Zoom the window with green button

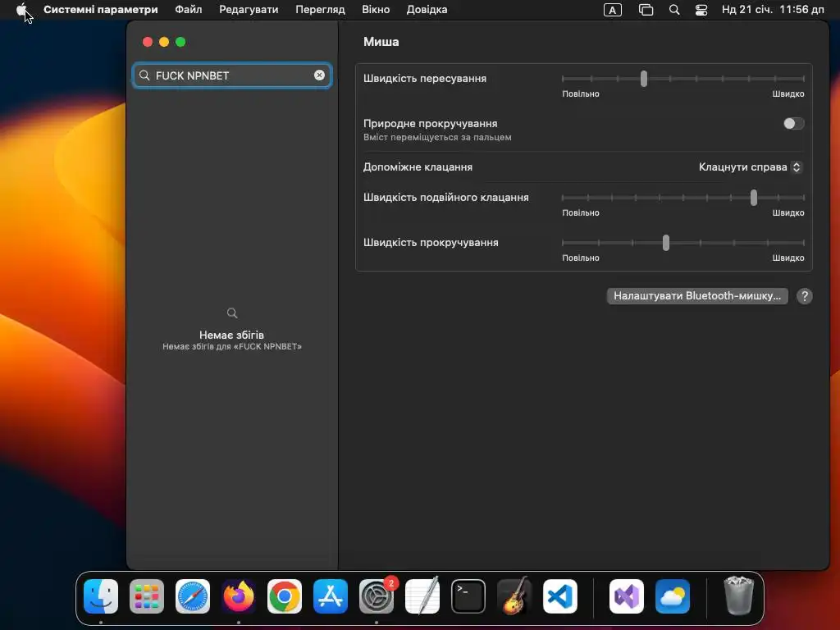[180, 42]
